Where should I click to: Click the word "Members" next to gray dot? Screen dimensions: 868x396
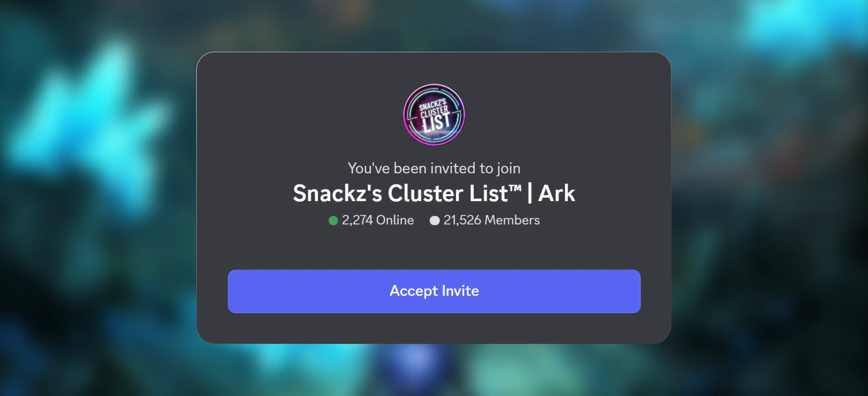(512, 220)
